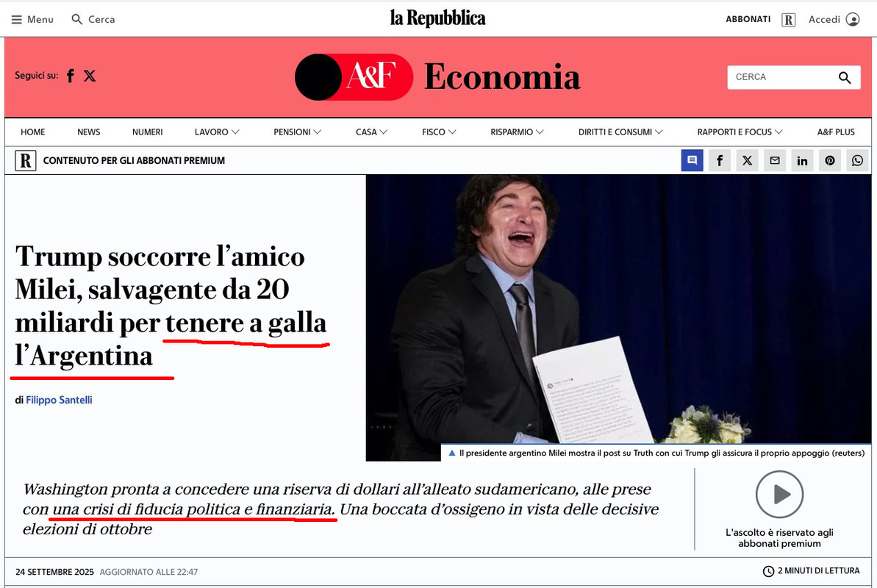This screenshot has width=877, height=588.
Task: Share article by email envelope icon
Action: point(775,160)
